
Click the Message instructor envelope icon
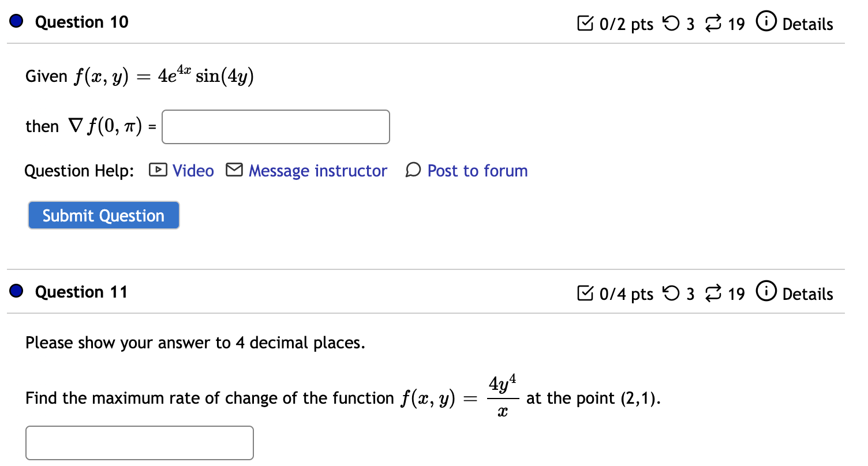[234, 170]
